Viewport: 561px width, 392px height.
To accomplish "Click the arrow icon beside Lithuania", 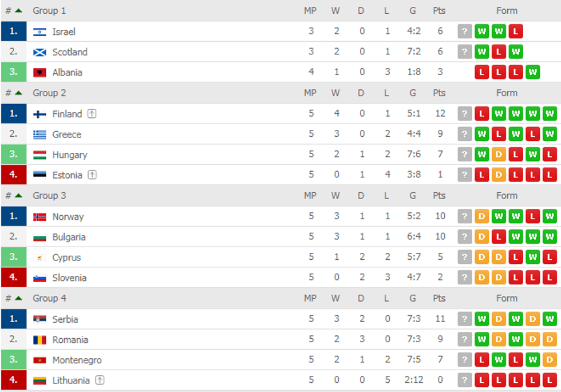I will click(x=100, y=380).
